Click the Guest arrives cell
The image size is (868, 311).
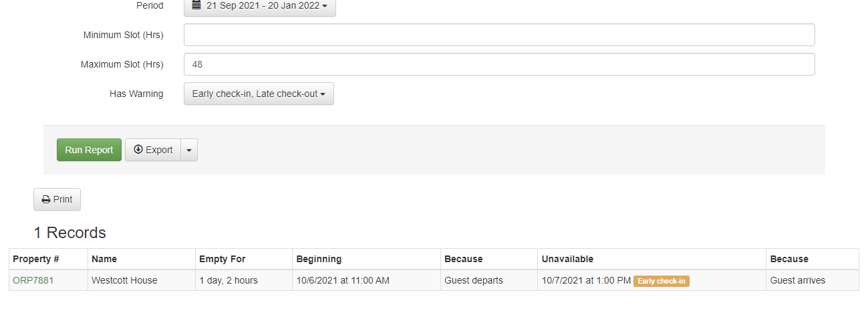[x=798, y=281]
